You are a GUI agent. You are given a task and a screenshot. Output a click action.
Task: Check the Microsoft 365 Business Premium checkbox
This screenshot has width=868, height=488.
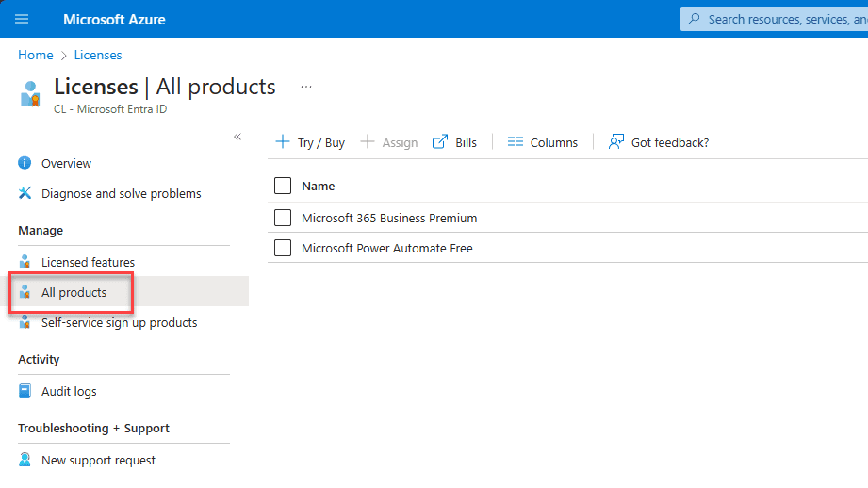pyautogui.click(x=283, y=218)
